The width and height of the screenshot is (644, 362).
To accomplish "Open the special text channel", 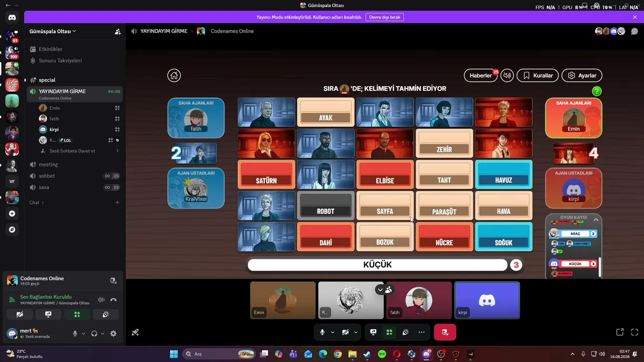I will coord(74,80).
